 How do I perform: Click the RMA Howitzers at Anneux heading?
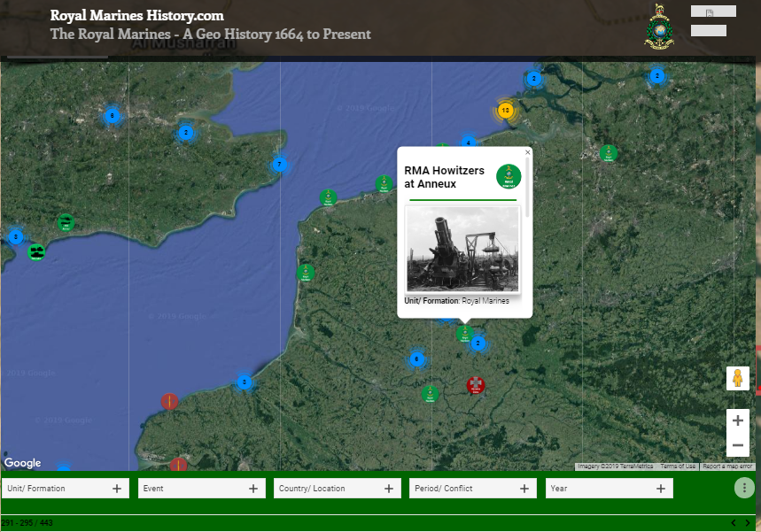point(444,177)
